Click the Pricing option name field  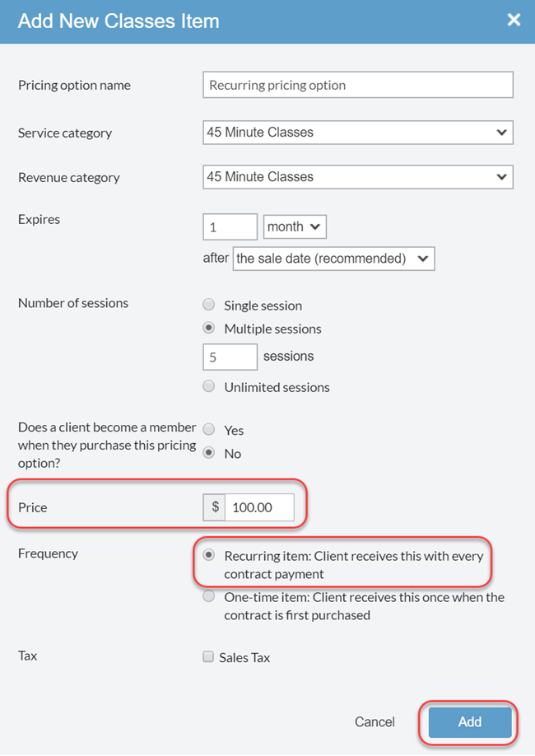(x=358, y=84)
